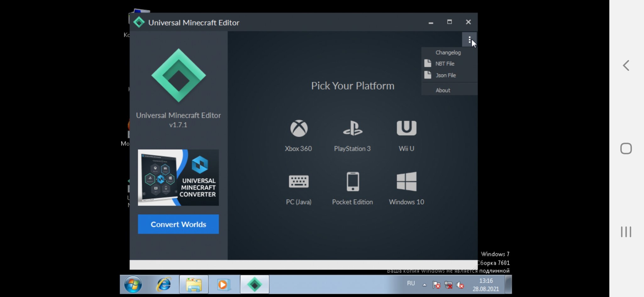
Task: Select the Xbox 360 platform icon
Action: [299, 128]
